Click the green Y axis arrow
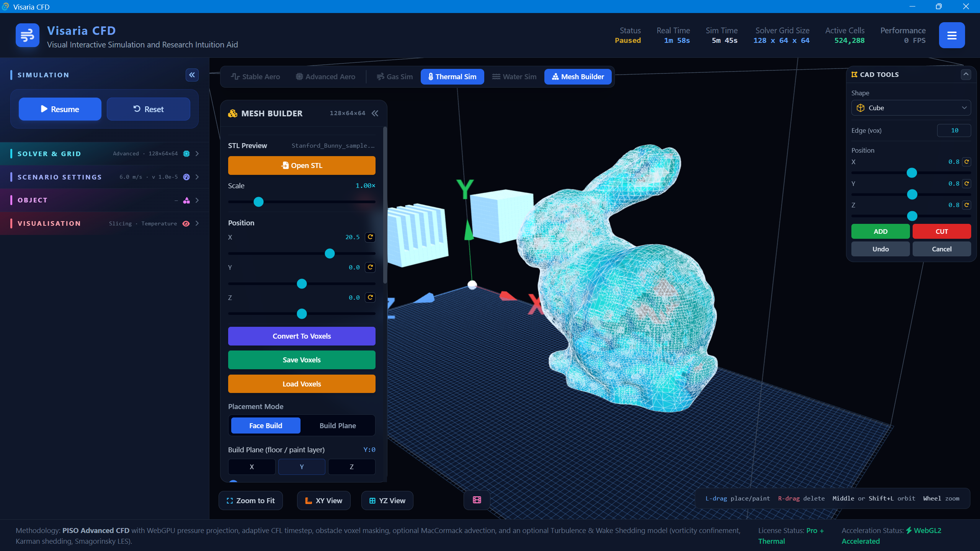 click(x=469, y=230)
